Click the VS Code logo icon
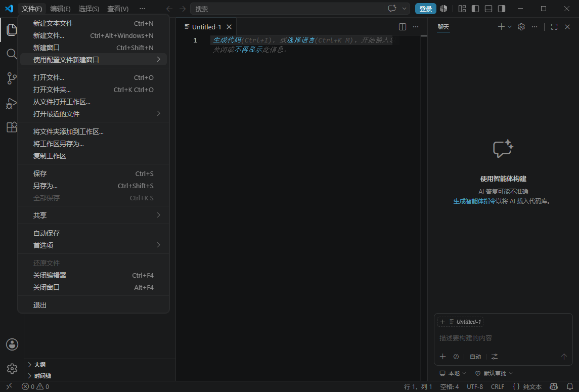The image size is (579, 392). coord(9,9)
